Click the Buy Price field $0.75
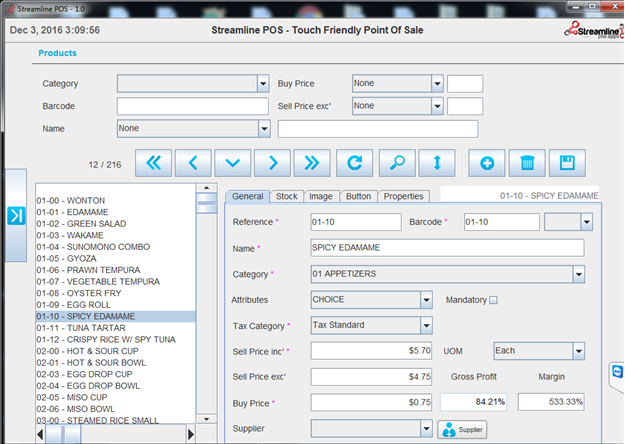 [371, 403]
